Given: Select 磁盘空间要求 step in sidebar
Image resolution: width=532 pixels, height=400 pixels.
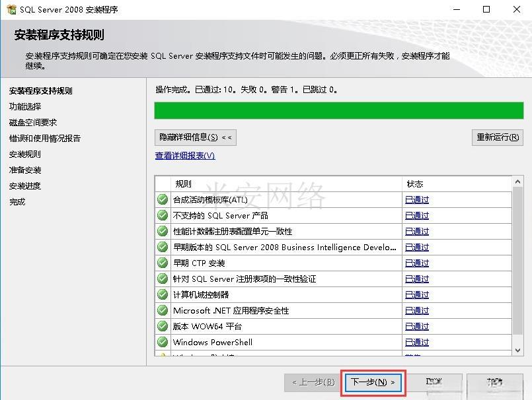Looking at the screenshot, I should [33, 122].
